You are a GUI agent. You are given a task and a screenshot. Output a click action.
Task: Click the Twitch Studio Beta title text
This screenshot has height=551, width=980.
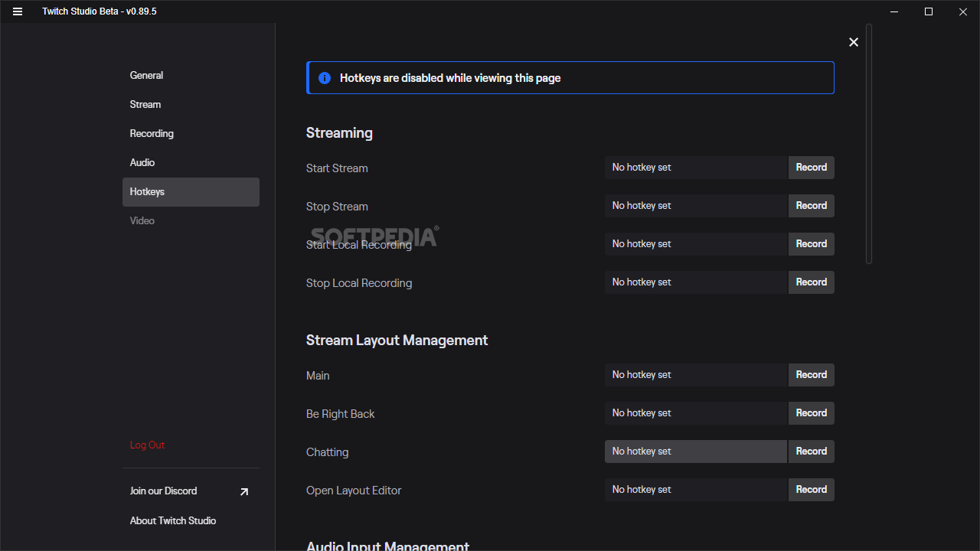(100, 11)
